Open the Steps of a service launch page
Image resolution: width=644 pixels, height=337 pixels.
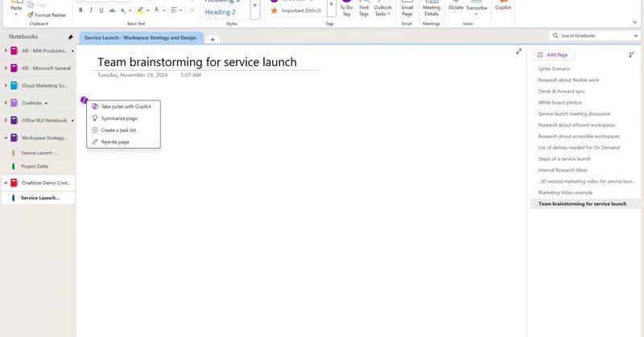point(564,159)
